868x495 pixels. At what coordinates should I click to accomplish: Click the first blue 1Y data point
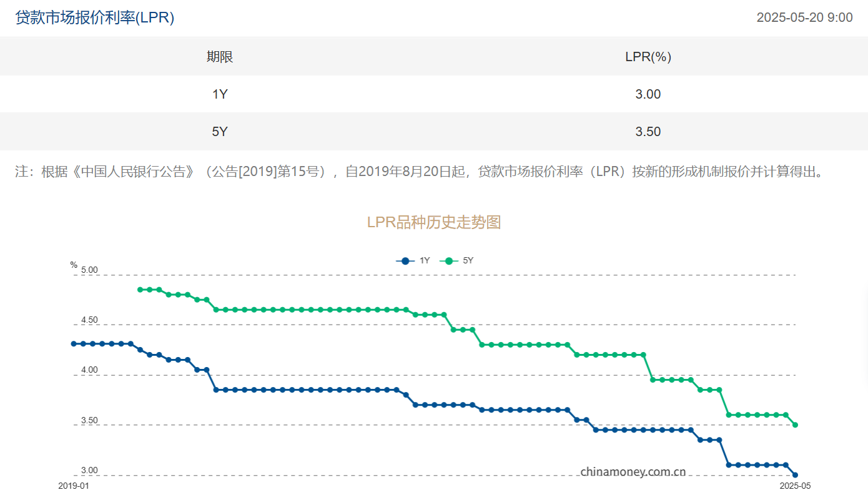(74, 344)
